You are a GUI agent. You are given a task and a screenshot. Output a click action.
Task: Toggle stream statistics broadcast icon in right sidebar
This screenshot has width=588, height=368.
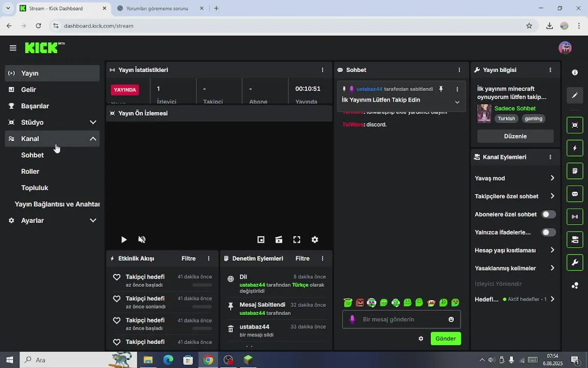pos(575,217)
